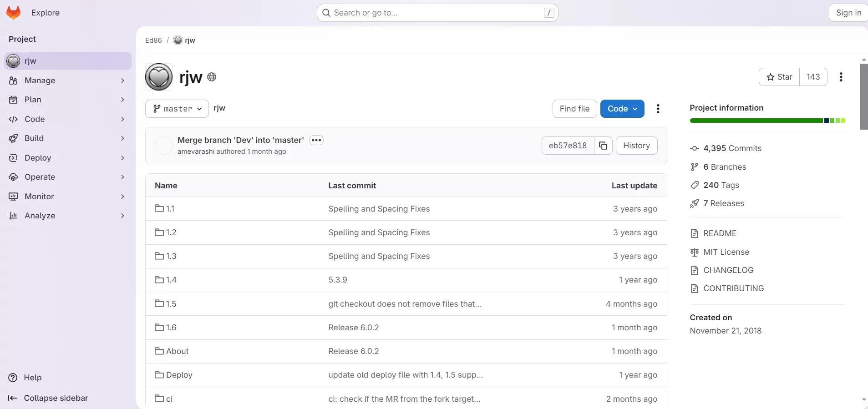Open the 1.6 folder

click(x=171, y=328)
